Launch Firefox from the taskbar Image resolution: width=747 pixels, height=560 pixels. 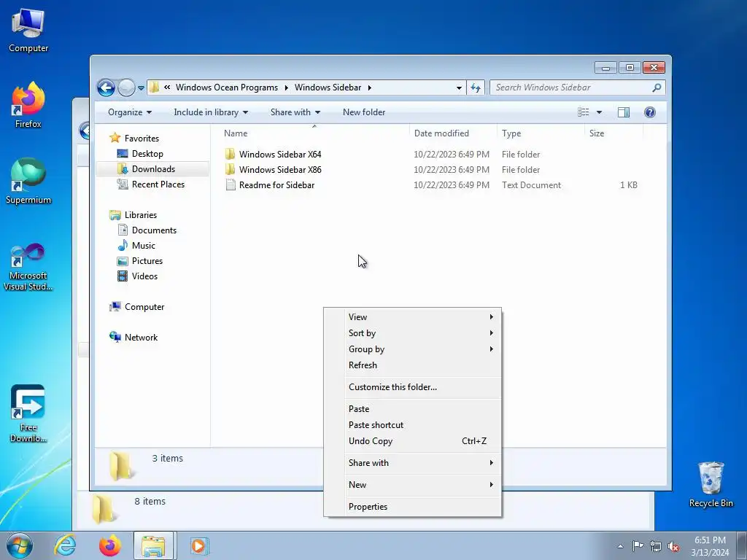tap(109, 545)
